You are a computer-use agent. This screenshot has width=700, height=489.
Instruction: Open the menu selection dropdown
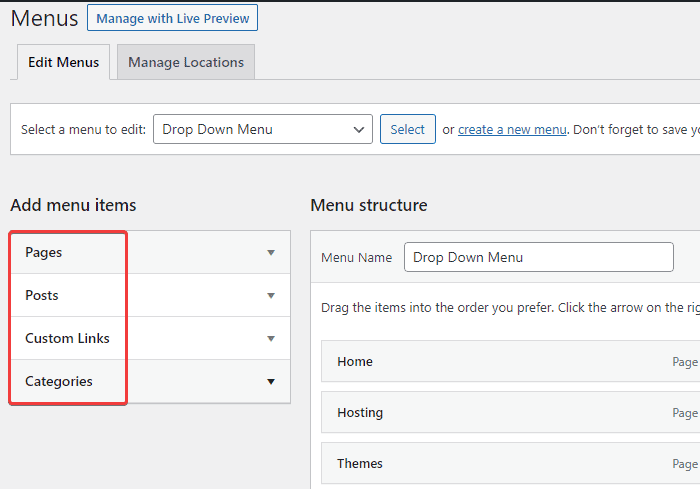tap(263, 129)
